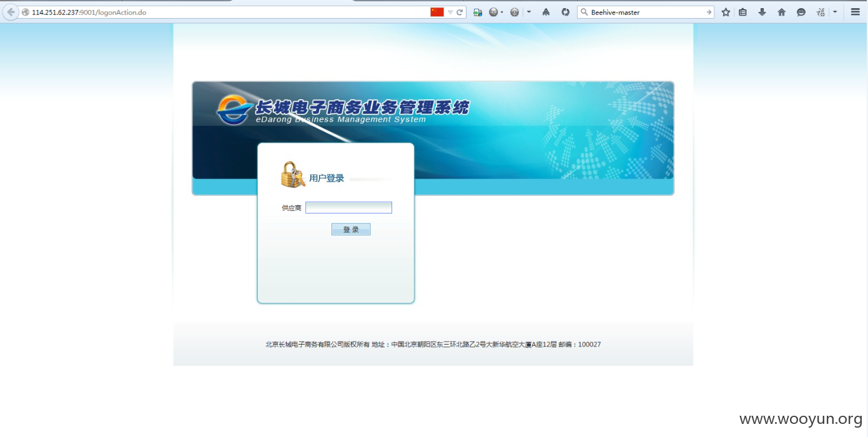Viewport: 868px width, 437px height.
Task: Click eDarong Business Management System subtitle
Action: point(341,119)
